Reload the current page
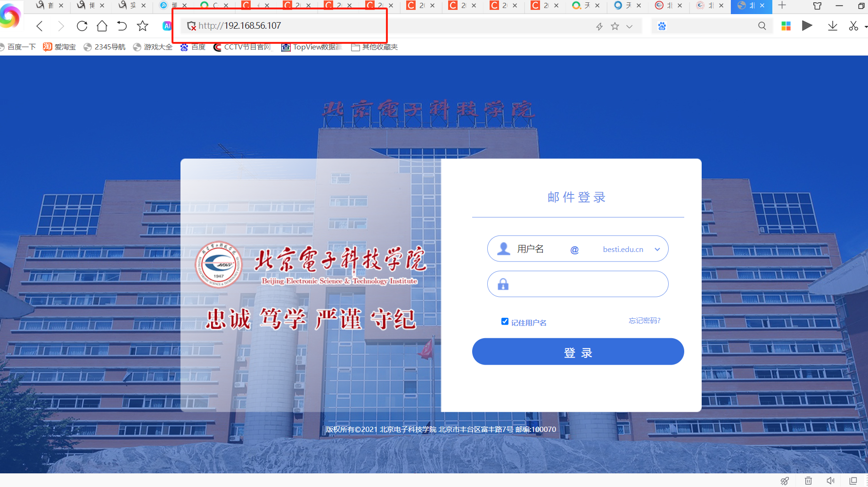Image resolution: width=868 pixels, height=487 pixels. point(82,26)
